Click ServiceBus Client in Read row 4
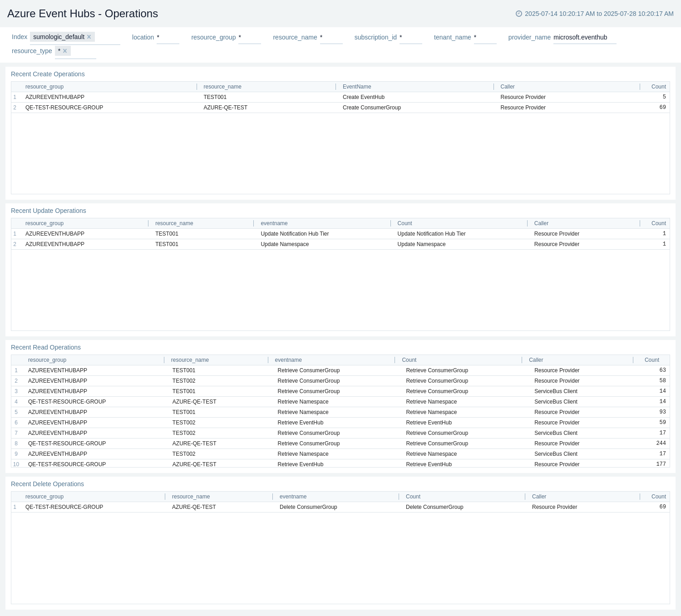681x616 pixels. tap(556, 402)
